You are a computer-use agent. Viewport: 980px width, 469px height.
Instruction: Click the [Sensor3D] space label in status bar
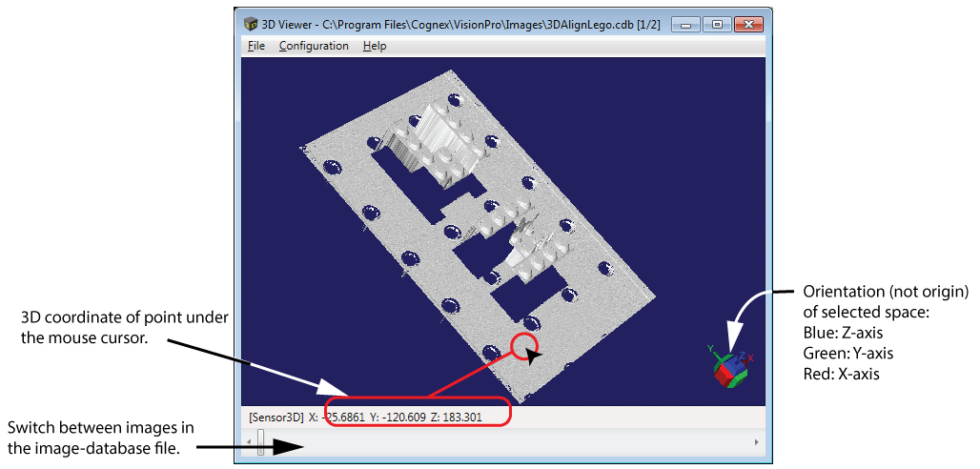[276, 418]
